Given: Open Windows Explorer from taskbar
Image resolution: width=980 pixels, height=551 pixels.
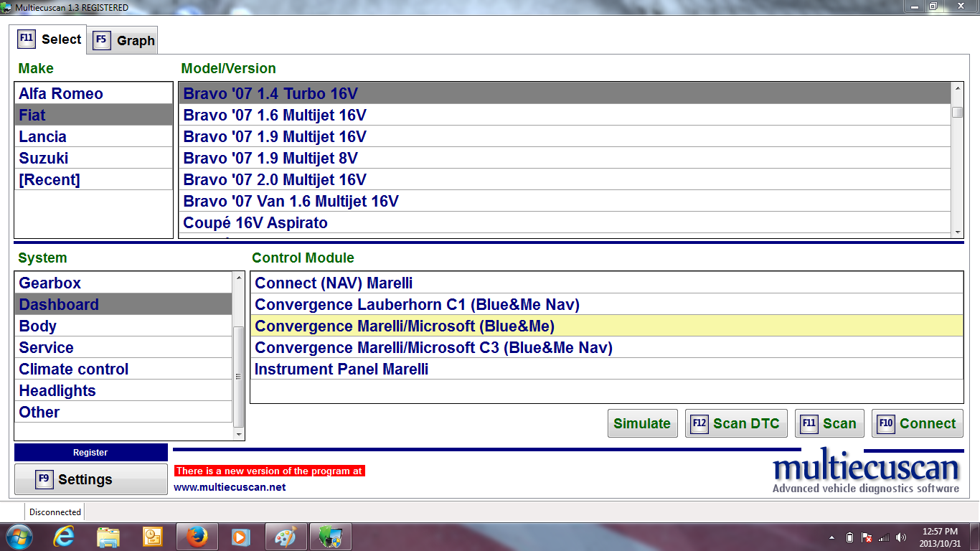Looking at the screenshot, I should tap(108, 537).
